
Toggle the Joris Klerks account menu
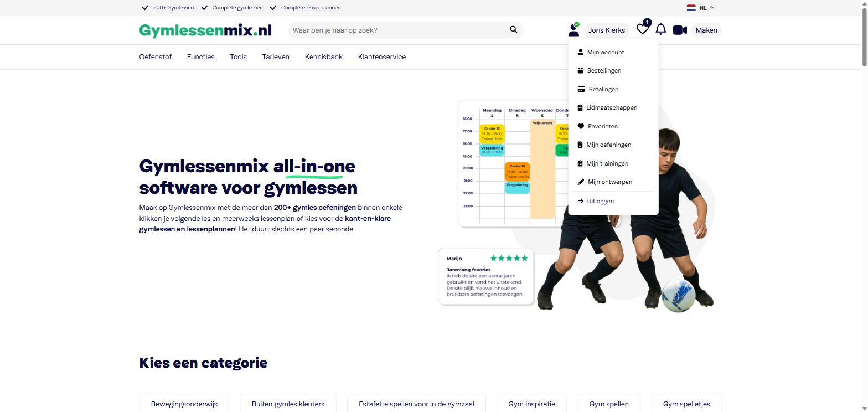[606, 30]
